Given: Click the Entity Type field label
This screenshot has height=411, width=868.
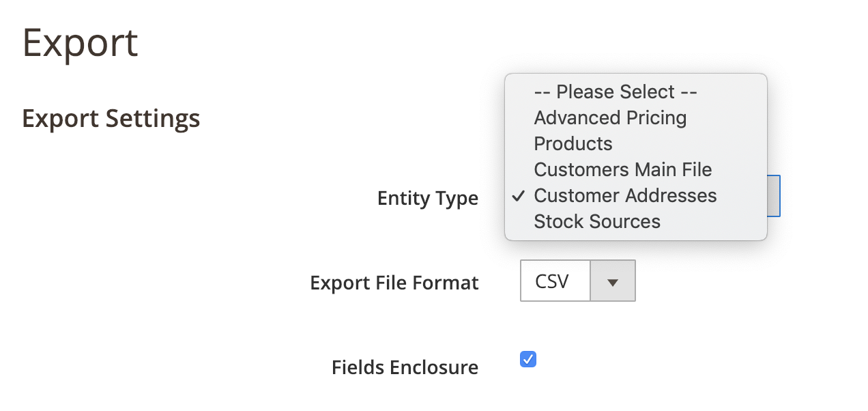Looking at the screenshot, I should (x=428, y=199).
